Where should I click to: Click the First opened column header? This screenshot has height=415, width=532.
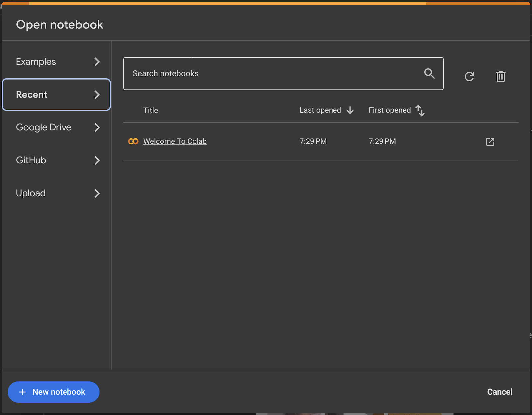(390, 110)
